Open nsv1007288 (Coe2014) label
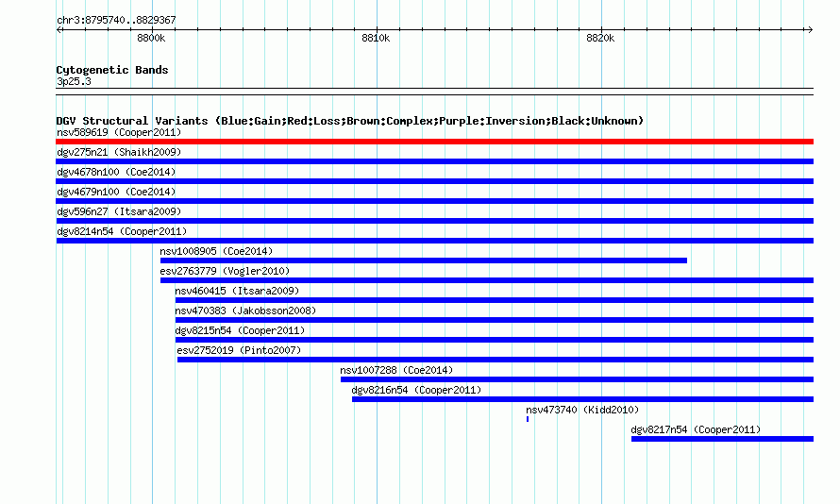The width and height of the screenshot is (840, 504). 396,370
